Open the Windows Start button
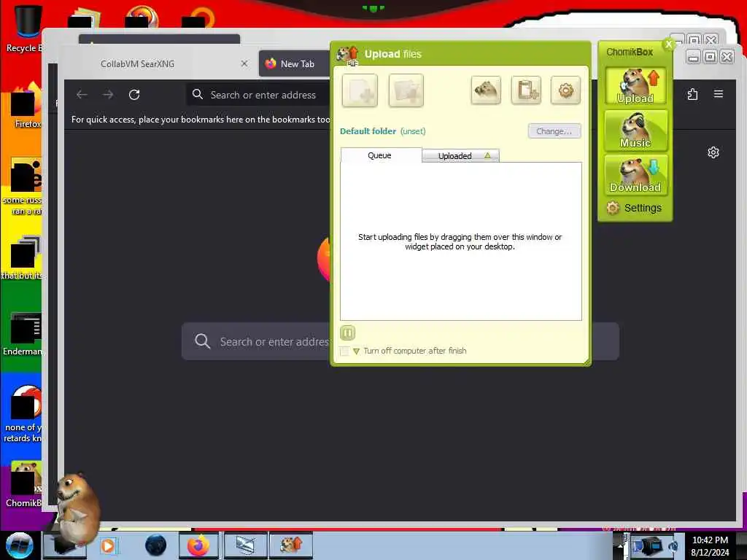The height and width of the screenshot is (560, 747). [x=20, y=545]
